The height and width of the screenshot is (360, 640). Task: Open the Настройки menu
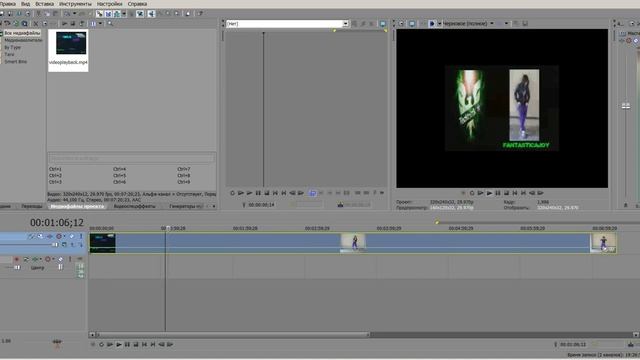coord(109,4)
